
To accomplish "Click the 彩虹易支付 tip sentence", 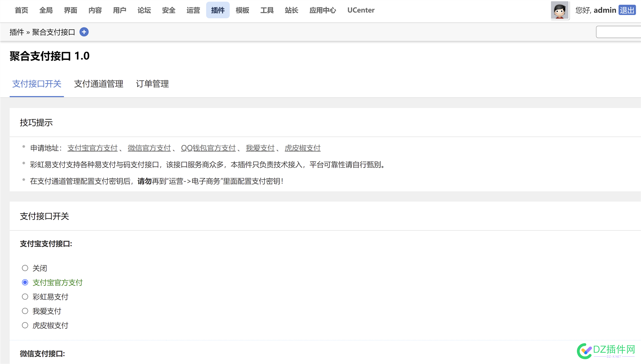I will [209, 165].
